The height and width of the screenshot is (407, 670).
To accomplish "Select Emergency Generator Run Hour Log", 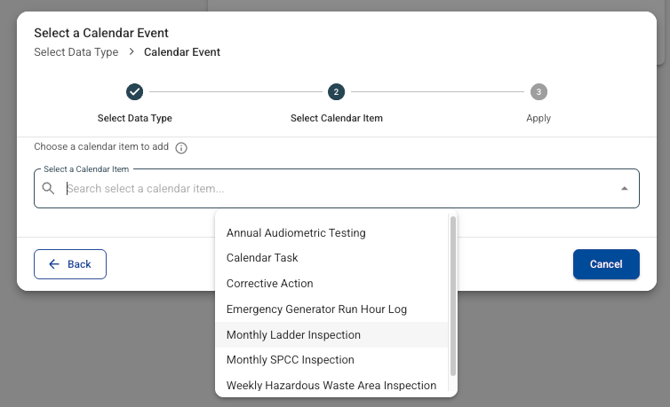I will (x=316, y=309).
